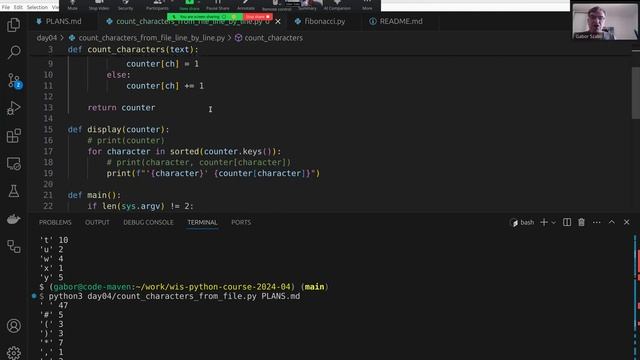640x360 pixels.
Task: Click the red Stop share button
Action: (x=258, y=17)
